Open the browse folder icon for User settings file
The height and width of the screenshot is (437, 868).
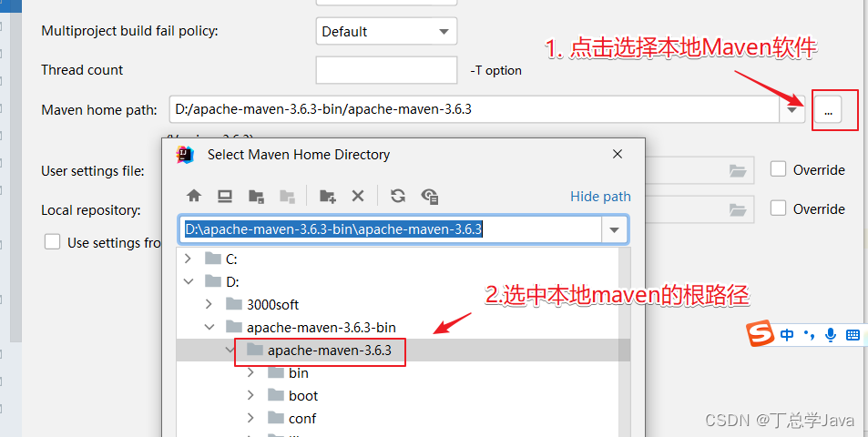[x=738, y=170]
